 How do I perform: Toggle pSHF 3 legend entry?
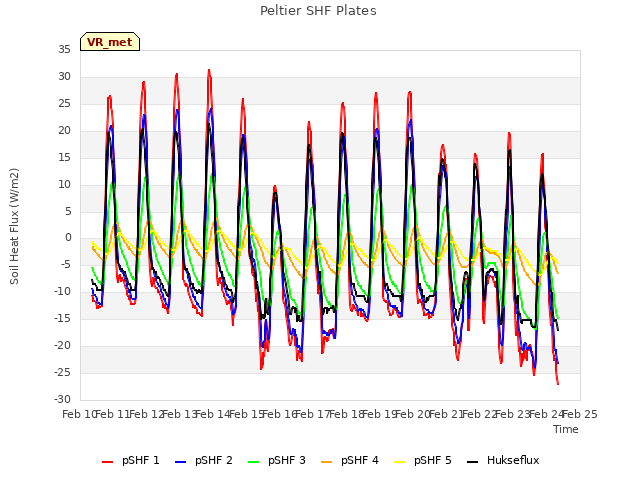point(277,460)
